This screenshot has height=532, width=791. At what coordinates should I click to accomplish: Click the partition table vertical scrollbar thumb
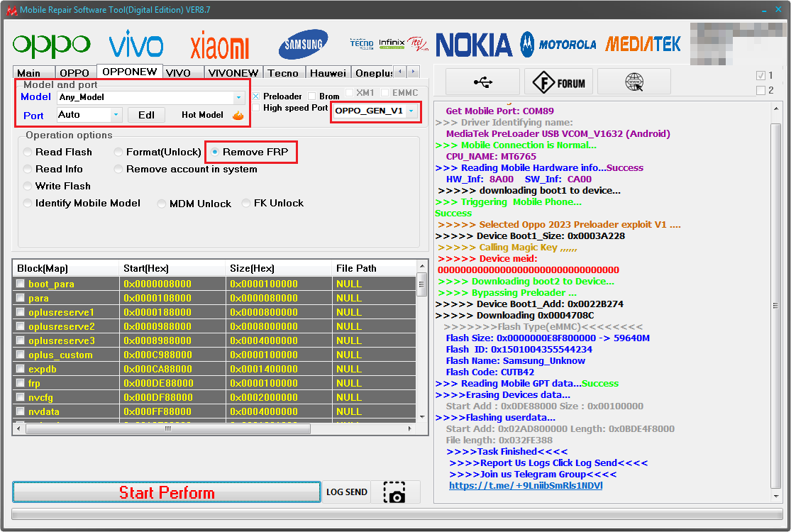[x=422, y=285]
